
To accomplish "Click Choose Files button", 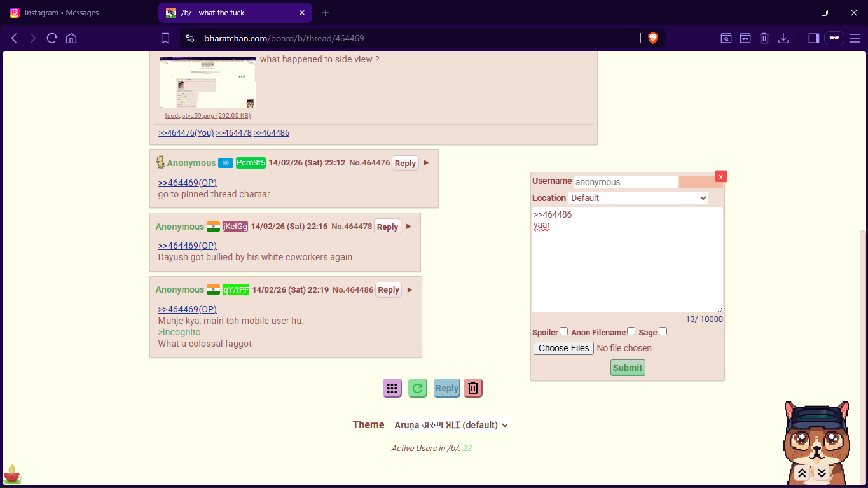I will click(563, 348).
